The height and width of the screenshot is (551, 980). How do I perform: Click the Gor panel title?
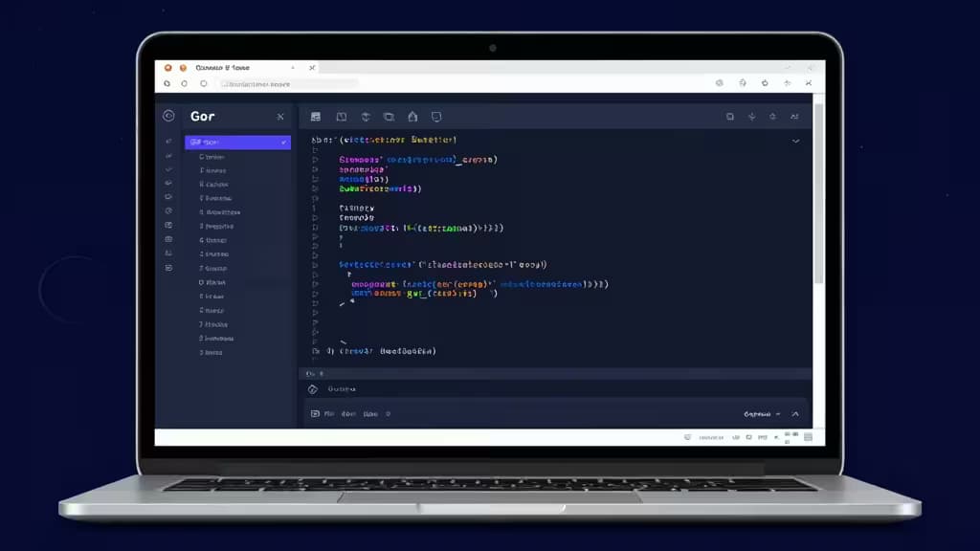click(203, 116)
